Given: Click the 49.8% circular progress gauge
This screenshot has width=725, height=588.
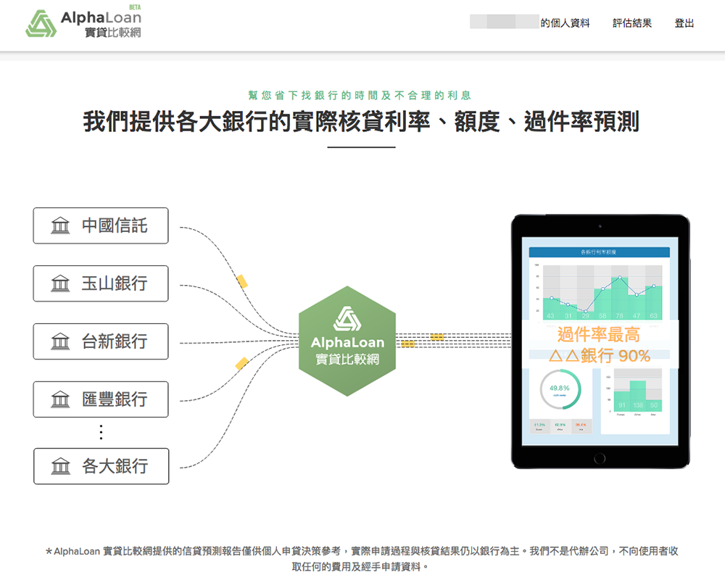Looking at the screenshot, I should (560, 389).
